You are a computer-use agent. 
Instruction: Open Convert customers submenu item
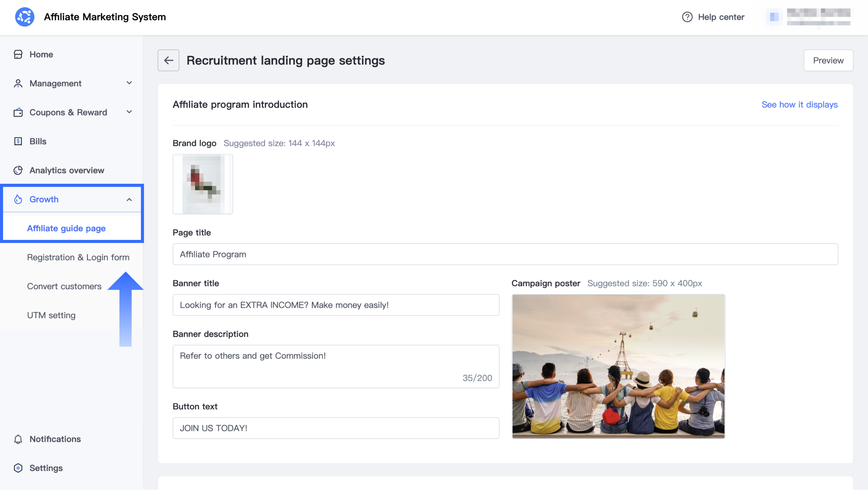point(64,286)
